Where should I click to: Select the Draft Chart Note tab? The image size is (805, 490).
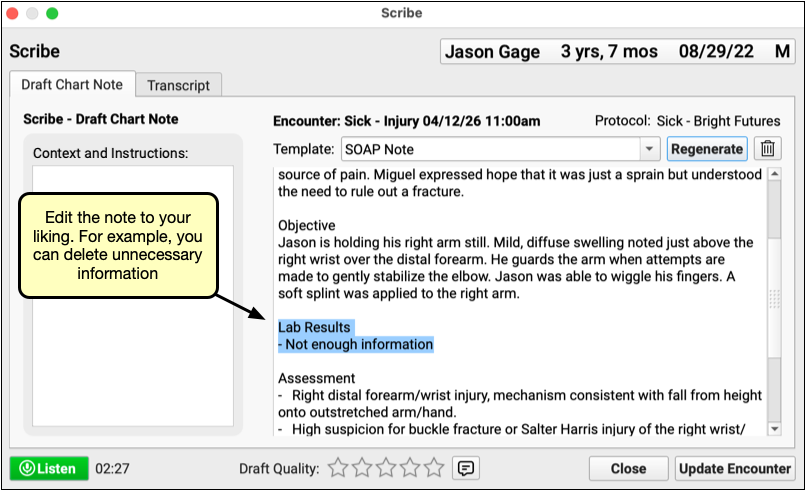[71, 85]
